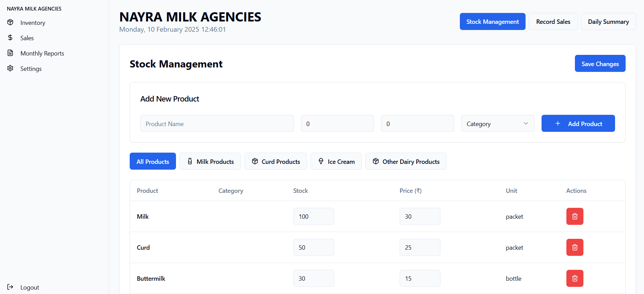Click the Milk stock quantity field
644x294 pixels.
tap(313, 217)
